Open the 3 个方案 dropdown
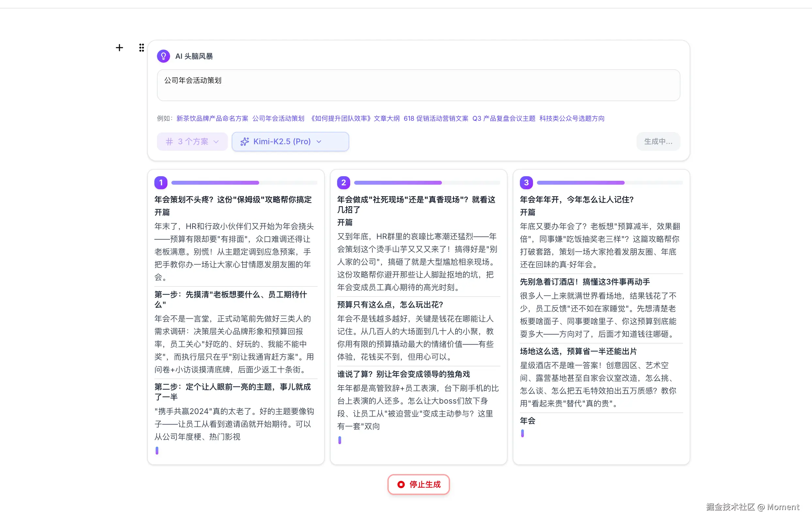812x524 pixels. [192, 142]
